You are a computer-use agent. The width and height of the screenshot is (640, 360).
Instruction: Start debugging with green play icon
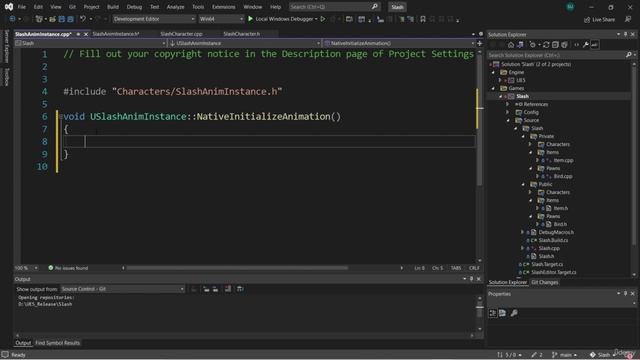[250, 19]
